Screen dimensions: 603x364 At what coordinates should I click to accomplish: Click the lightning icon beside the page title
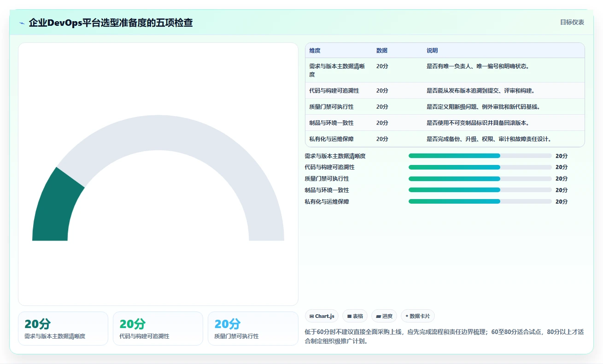(22, 23)
